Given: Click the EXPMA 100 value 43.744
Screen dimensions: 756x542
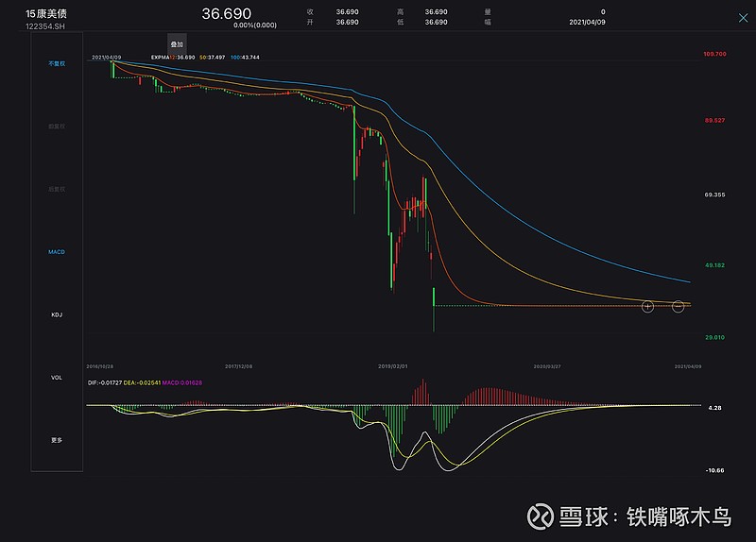Looking at the screenshot, I should [x=249, y=58].
